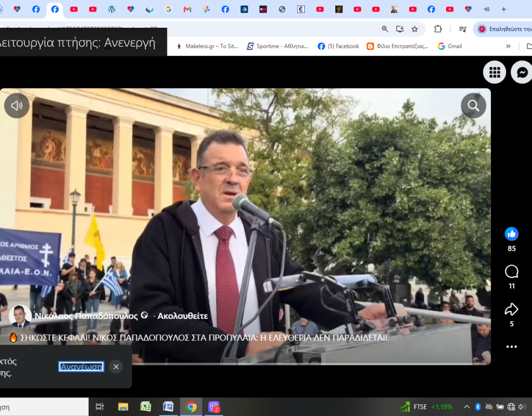This screenshot has height=416, width=532.
Task: Expand the bookmarks bar overflow chevron
Action: pyautogui.click(x=508, y=46)
